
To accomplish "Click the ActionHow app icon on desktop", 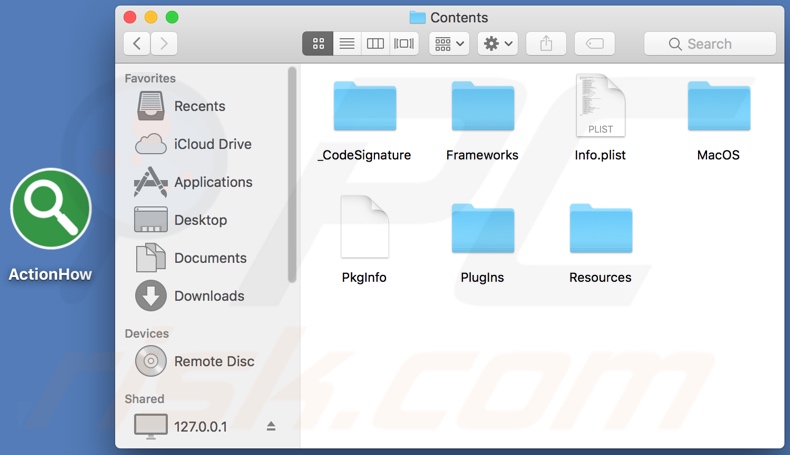I will (x=50, y=209).
